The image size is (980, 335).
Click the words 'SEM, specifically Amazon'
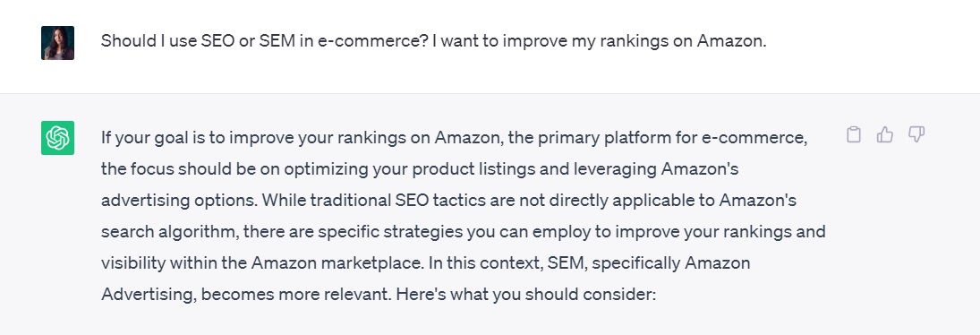649,263
